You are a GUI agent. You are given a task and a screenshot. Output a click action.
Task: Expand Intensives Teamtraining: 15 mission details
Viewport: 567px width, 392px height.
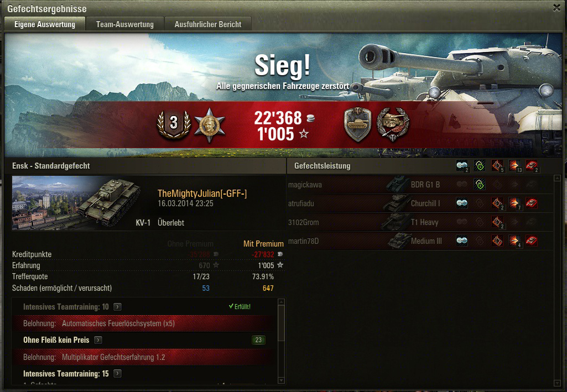click(x=117, y=374)
